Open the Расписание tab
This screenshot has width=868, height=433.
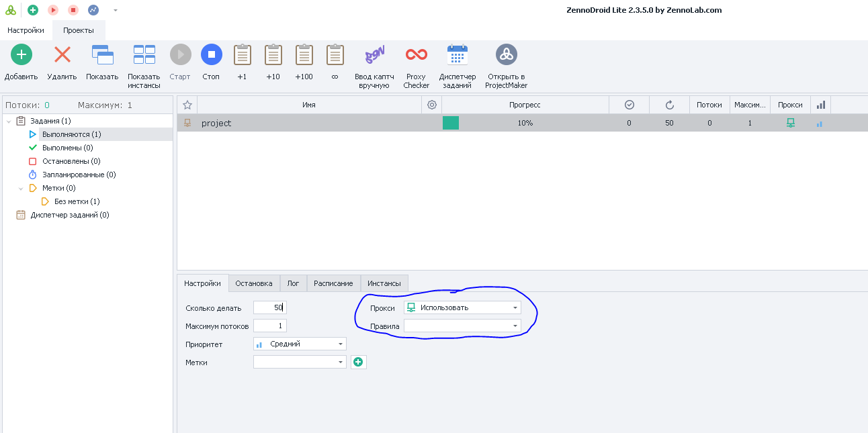tap(334, 283)
